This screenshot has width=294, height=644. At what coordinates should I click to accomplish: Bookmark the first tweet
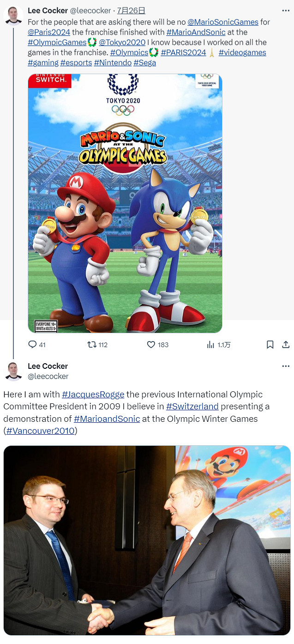[270, 344]
